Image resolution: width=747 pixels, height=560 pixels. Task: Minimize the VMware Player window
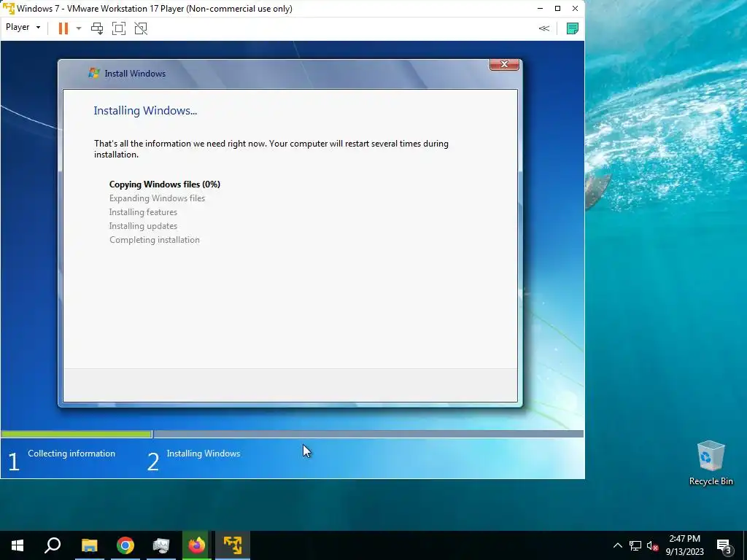(540, 9)
